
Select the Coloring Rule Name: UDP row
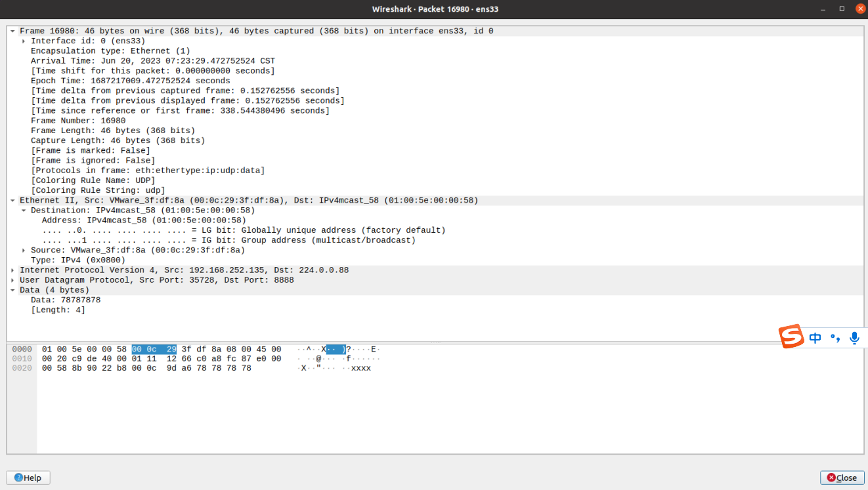[x=436, y=180]
